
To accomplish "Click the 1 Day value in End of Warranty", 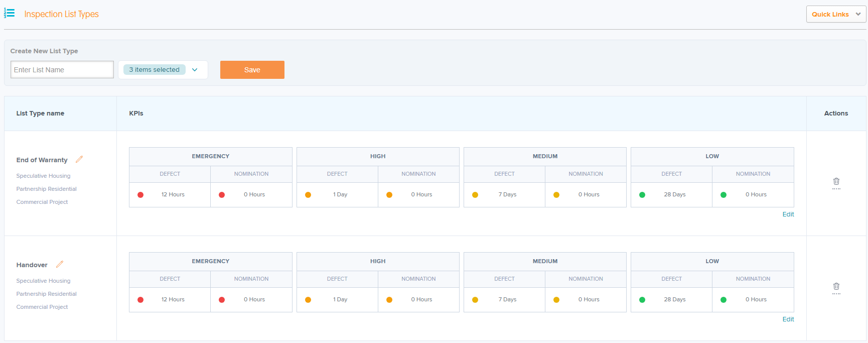I will (x=340, y=194).
